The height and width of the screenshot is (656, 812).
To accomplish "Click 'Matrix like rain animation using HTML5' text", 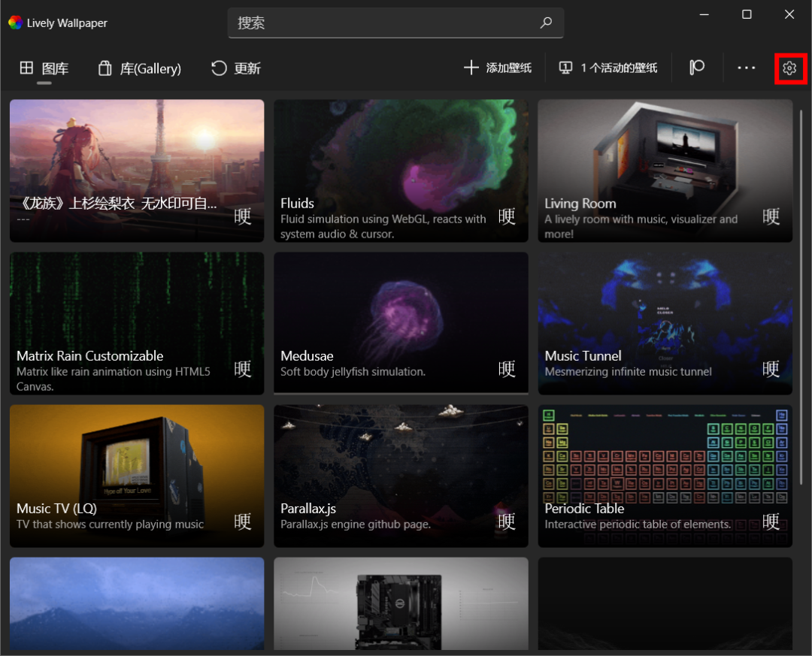I will pyautogui.click(x=114, y=372).
